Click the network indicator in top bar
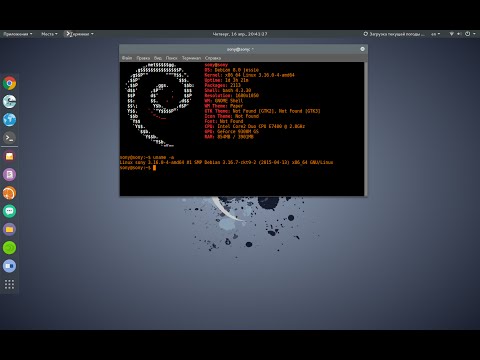 point(452,34)
